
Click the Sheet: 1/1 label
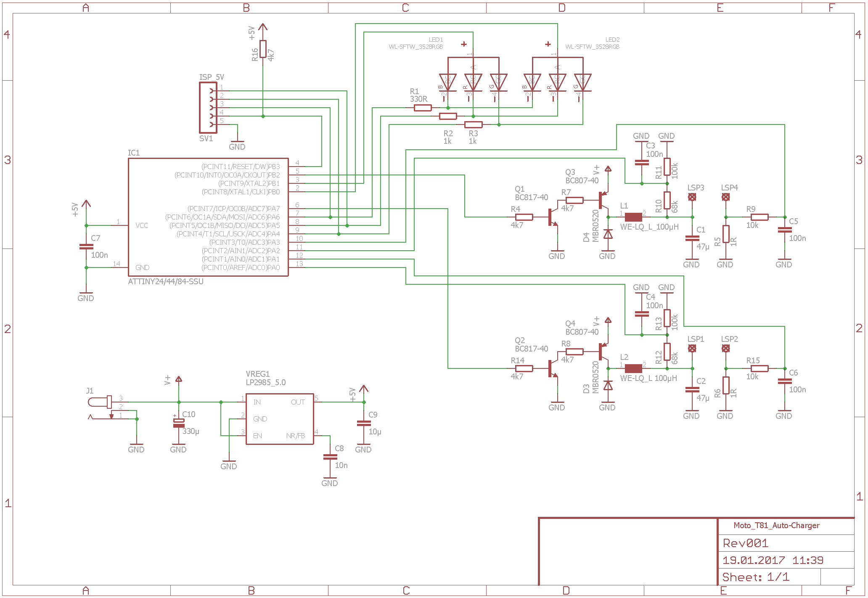point(755,577)
